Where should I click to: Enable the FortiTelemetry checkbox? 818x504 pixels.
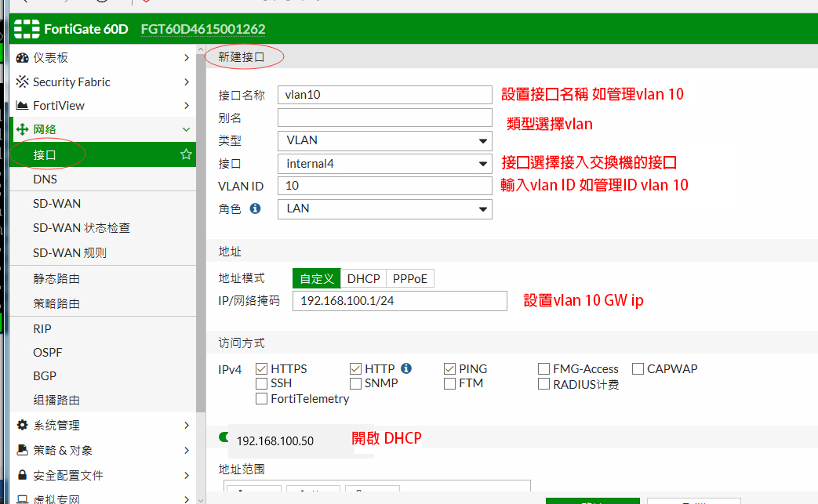click(262, 399)
